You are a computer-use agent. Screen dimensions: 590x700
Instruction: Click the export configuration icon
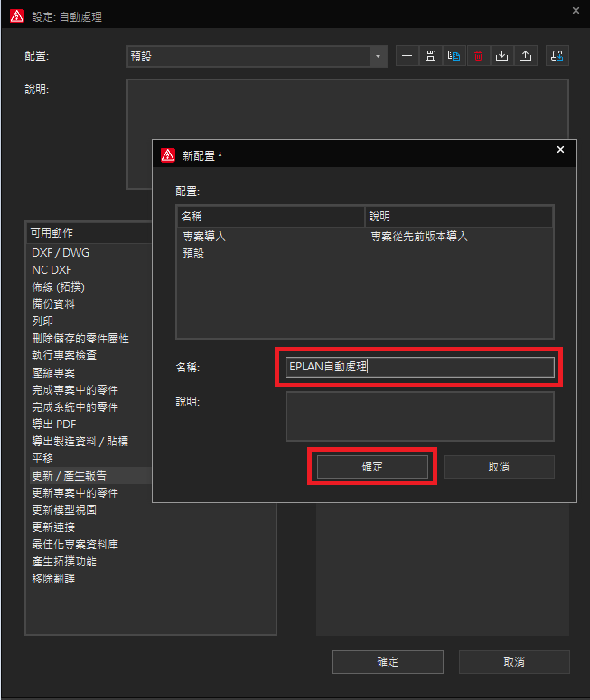526,56
